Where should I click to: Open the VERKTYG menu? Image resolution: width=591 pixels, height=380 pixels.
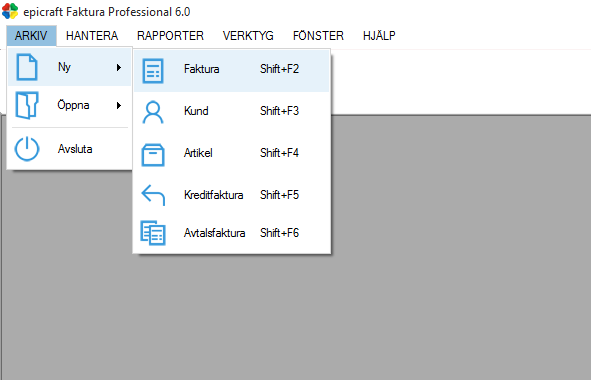pos(248,36)
